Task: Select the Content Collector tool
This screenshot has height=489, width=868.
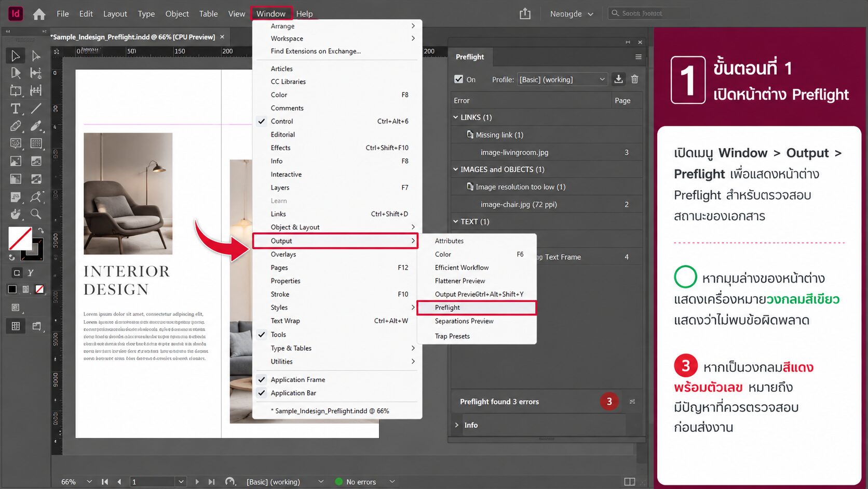Action: 15,91
